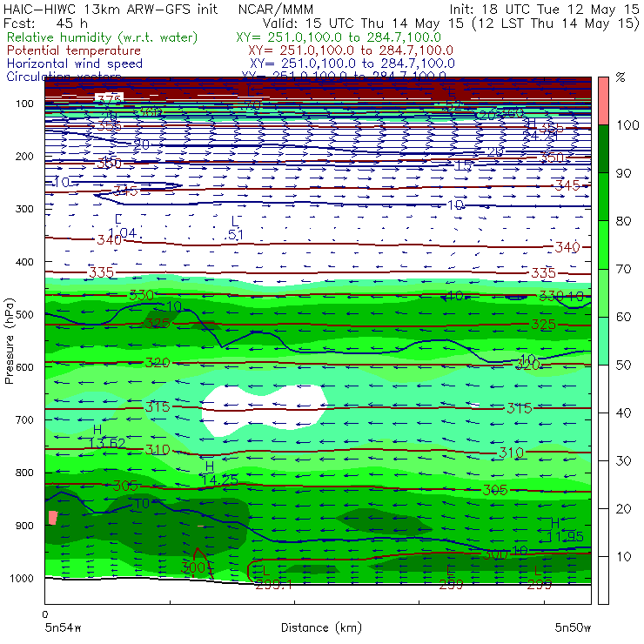Click the '400' pressure axis tick label

(24, 262)
